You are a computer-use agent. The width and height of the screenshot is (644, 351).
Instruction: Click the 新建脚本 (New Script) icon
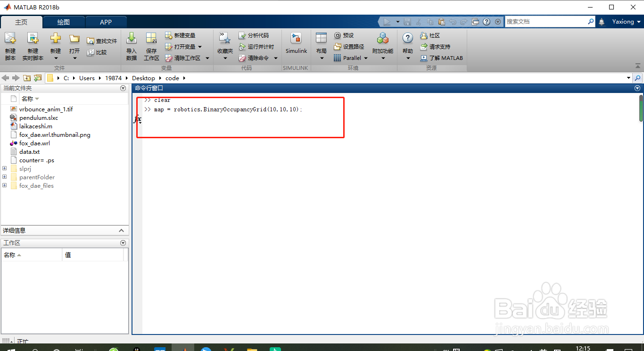(10, 38)
